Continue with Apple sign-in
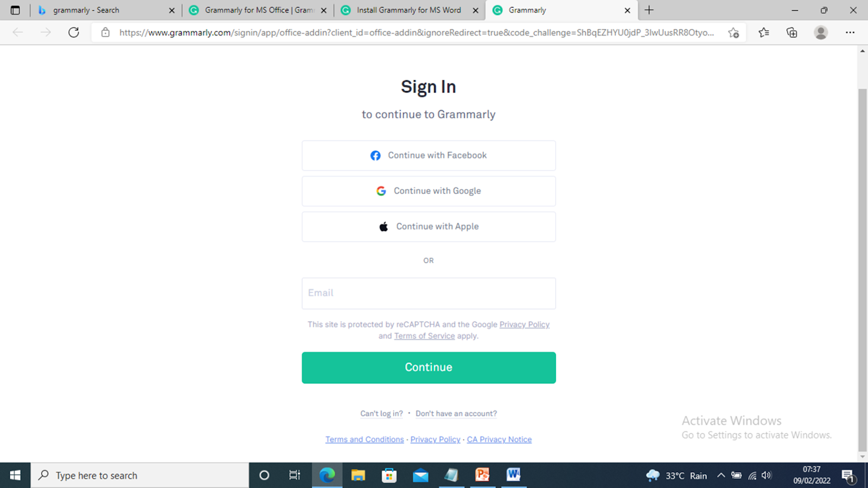The image size is (868, 488). [x=429, y=227]
